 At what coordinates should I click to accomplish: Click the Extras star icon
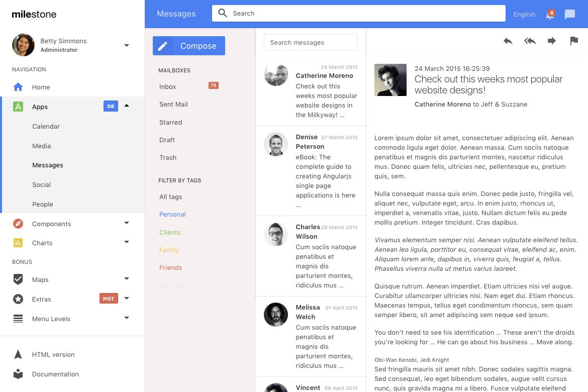pos(18,299)
